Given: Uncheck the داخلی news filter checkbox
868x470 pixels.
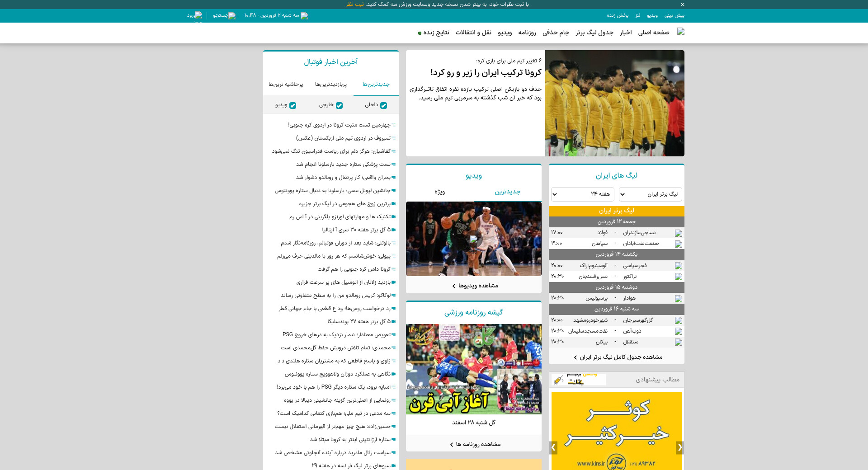Looking at the screenshot, I should 383,105.
